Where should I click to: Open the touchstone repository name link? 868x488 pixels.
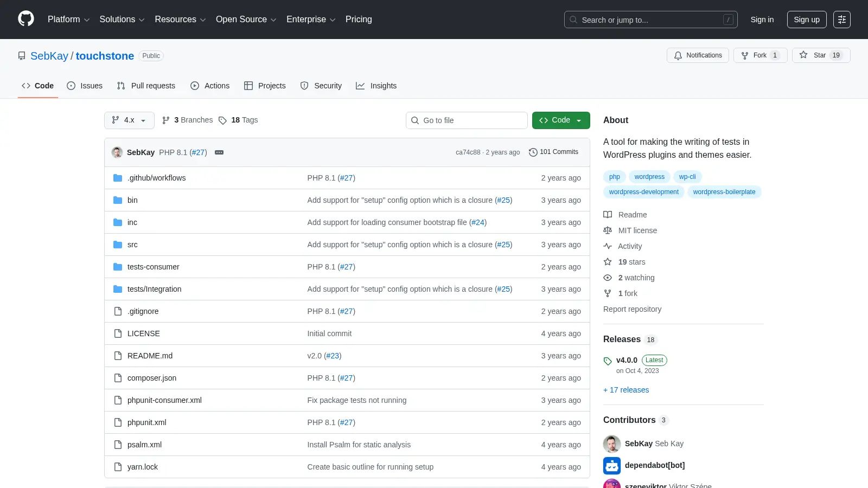click(x=105, y=56)
